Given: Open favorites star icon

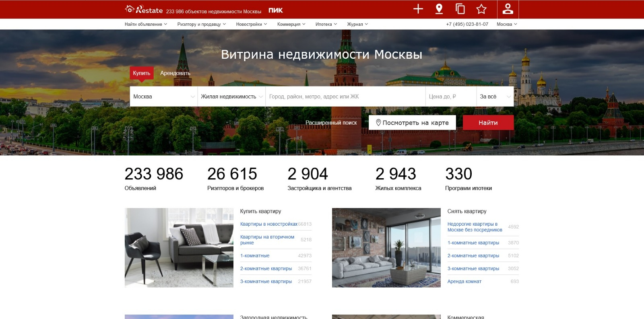Looking at the screenshot, I should click(x=481, y=9).
